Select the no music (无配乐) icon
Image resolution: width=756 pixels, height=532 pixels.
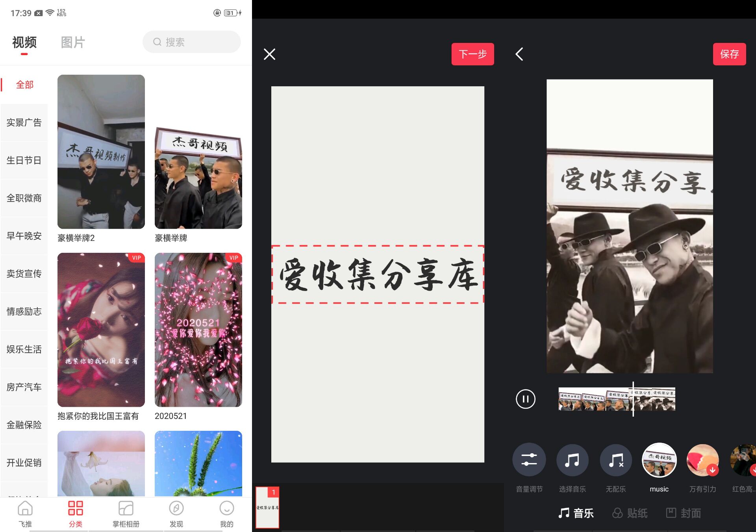click(615, 460)
